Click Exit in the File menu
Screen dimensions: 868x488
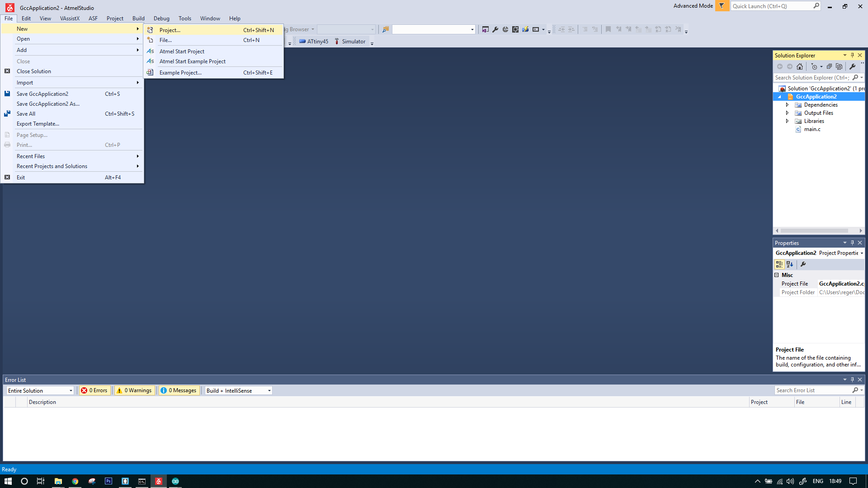click(x=72, y=178)
